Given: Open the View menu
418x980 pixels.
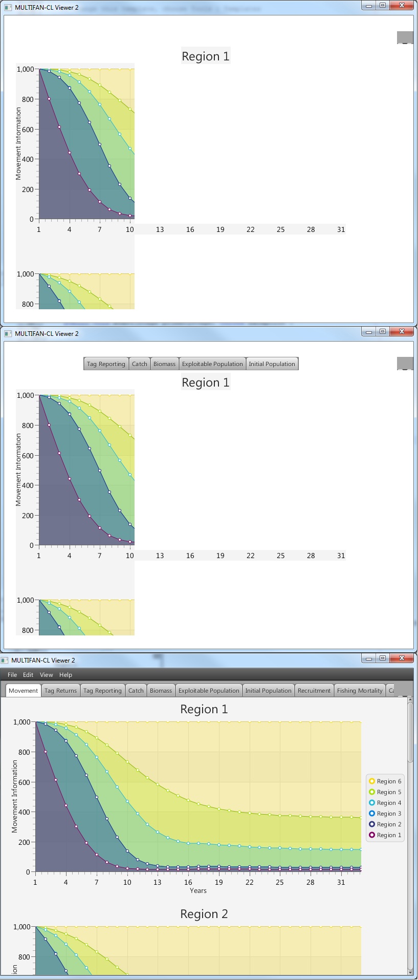Looking at the screenshot, I should click(x=46, y=674).
